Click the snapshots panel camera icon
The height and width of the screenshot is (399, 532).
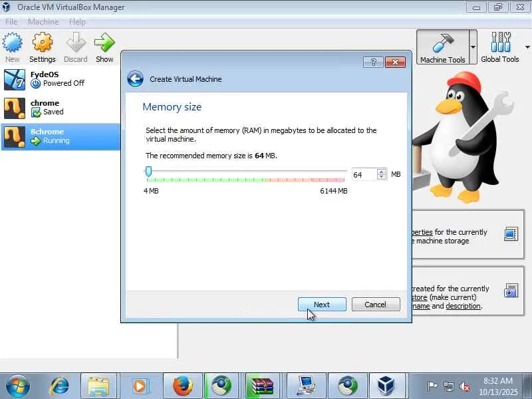511,291
